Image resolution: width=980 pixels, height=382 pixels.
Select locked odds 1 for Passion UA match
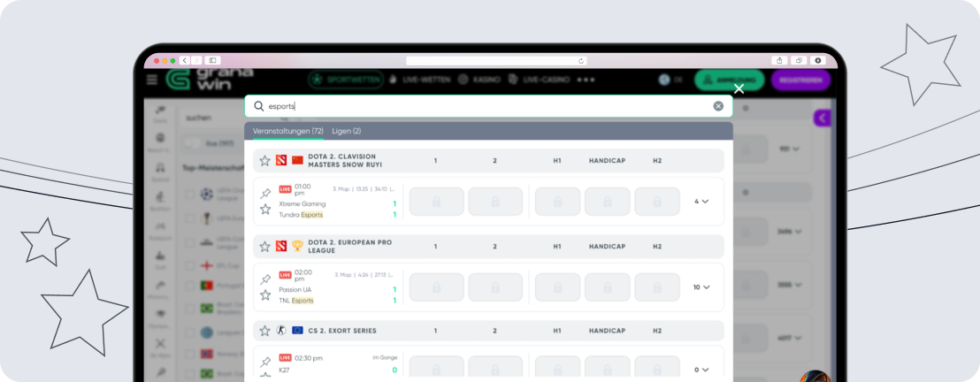click(x=436, y=287)
